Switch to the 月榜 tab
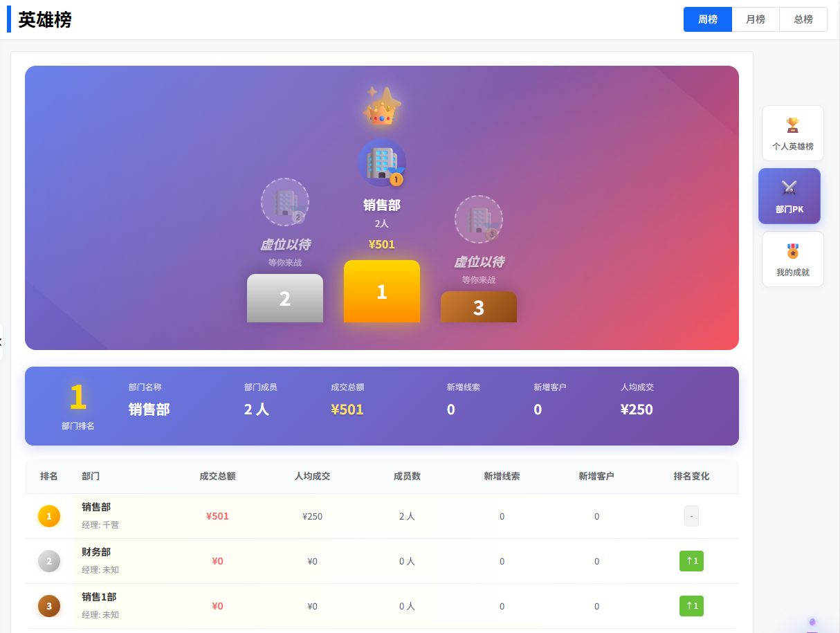Screen dimensions: 840x633 [x=755, y=19]
